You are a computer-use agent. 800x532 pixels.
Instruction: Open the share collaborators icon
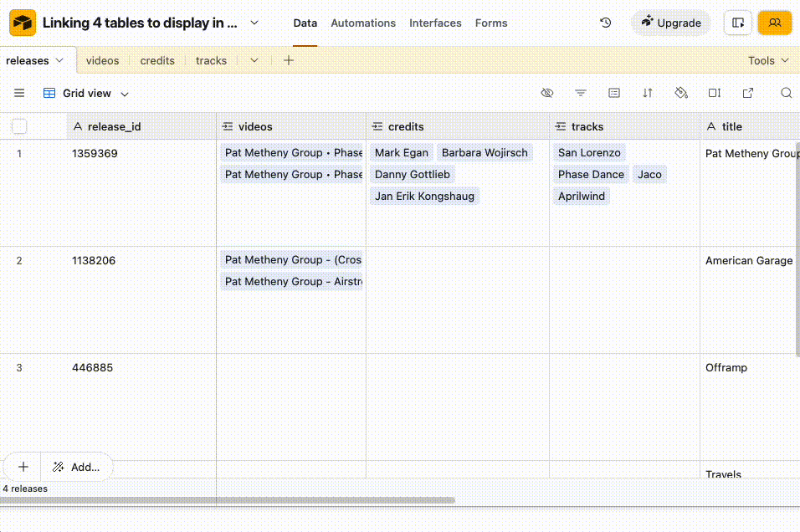[x=775, y=23]
